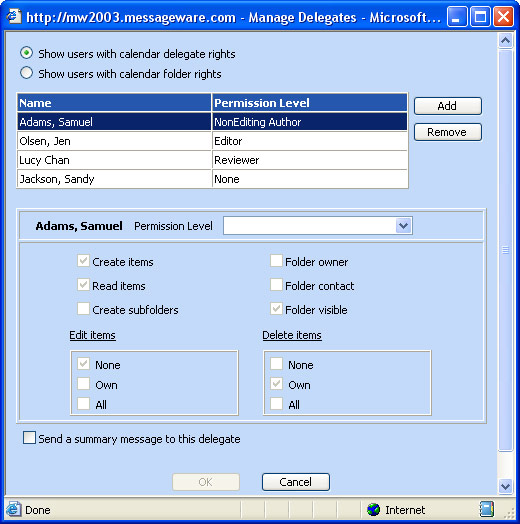Viewport: 520px width, 524px height.
Task: Toggle the Create items checkbox
Action: point(83,261)
